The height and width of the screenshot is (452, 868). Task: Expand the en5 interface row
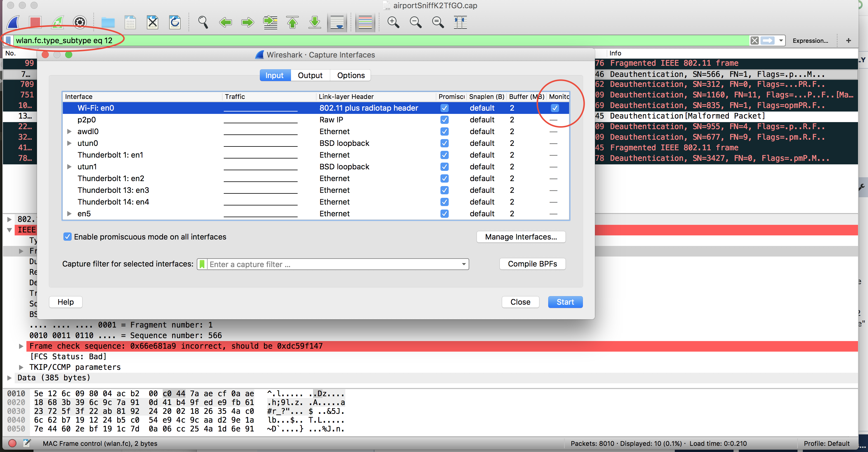(x=69, y=214)
